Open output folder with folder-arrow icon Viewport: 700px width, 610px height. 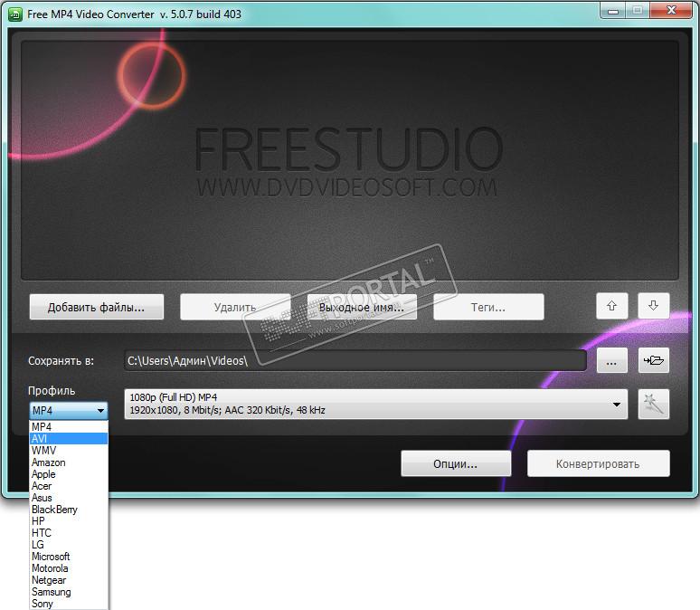(x=654, y=360)
